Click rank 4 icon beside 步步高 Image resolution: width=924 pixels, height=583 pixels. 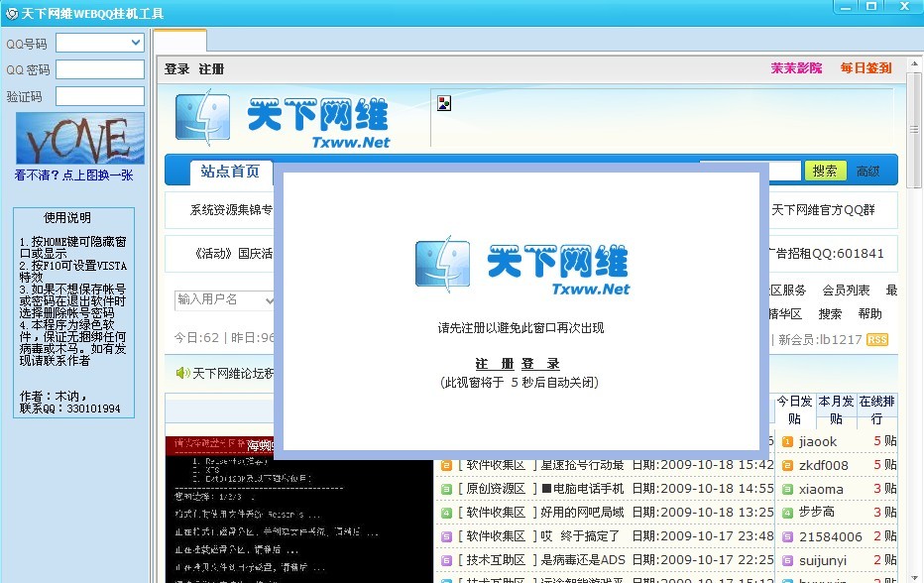pyautogui.click(x=787, y=513)
